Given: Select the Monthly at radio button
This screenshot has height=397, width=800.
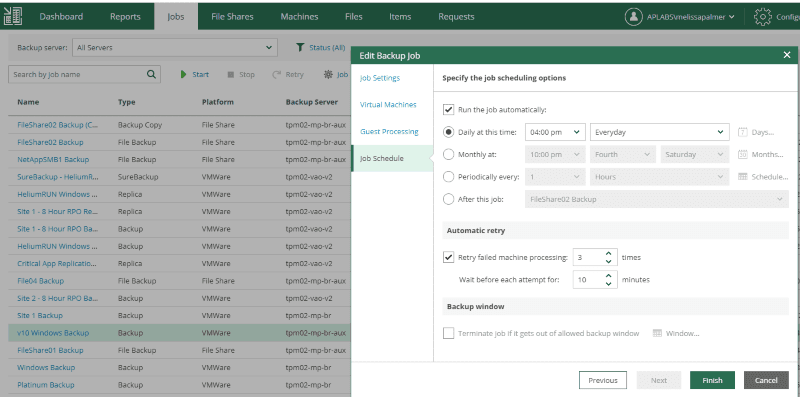Looking at the screenshot, I should click(448, 154).
